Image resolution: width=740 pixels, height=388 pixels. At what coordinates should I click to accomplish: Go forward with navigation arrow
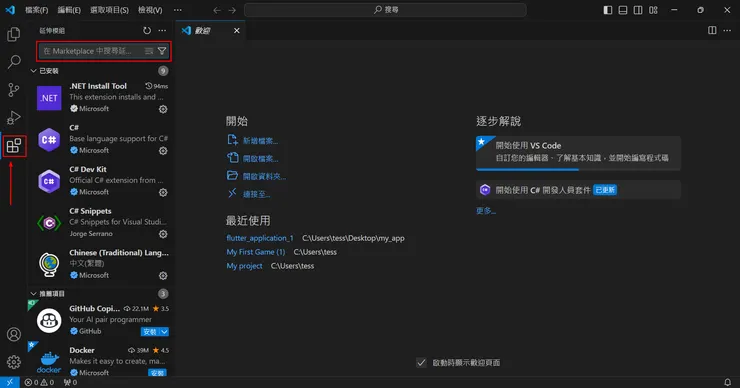coord(232,10)
